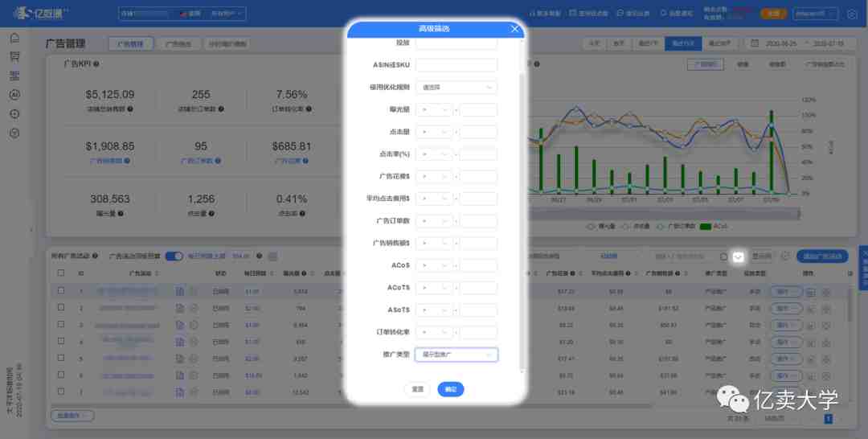Close the 高级筛选 dialog with the X icon

(515, 29)
